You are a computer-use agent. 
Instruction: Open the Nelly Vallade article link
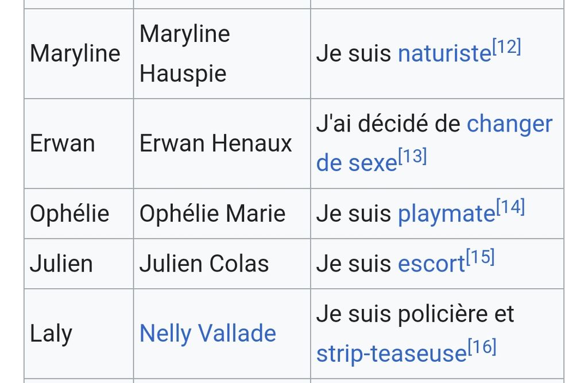(208, 334)
